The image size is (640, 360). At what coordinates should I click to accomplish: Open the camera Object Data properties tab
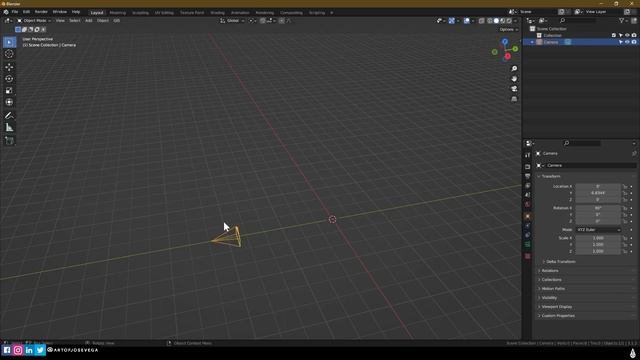pyautogui.click(x=527, y=244)
